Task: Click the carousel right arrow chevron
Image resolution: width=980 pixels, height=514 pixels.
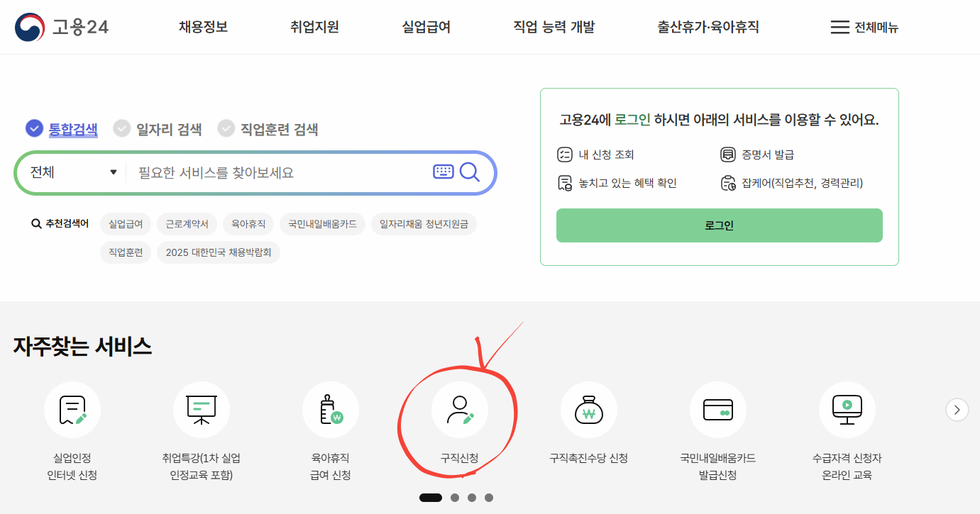Action: (957, 410)
